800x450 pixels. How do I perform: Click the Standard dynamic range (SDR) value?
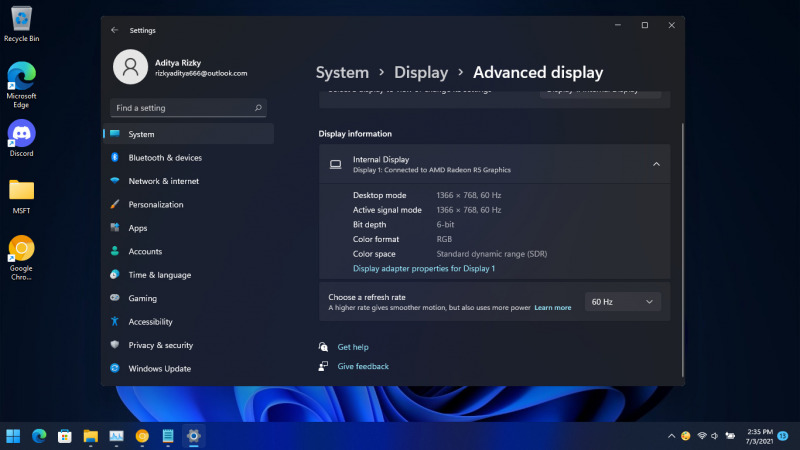491,254
